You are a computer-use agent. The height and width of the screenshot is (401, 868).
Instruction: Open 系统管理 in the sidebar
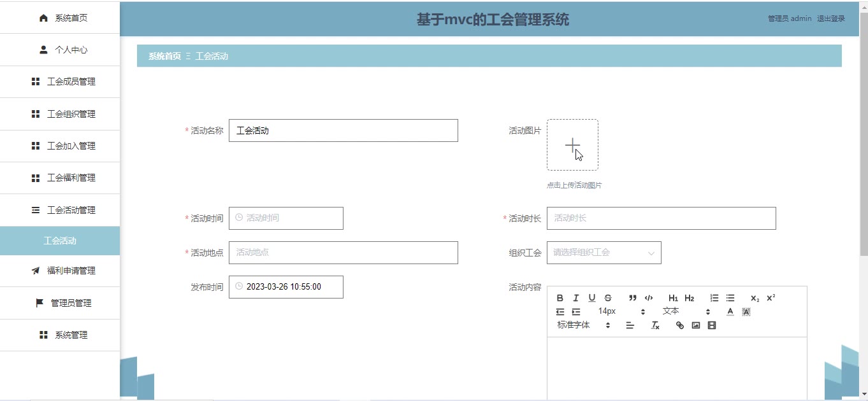60,335
